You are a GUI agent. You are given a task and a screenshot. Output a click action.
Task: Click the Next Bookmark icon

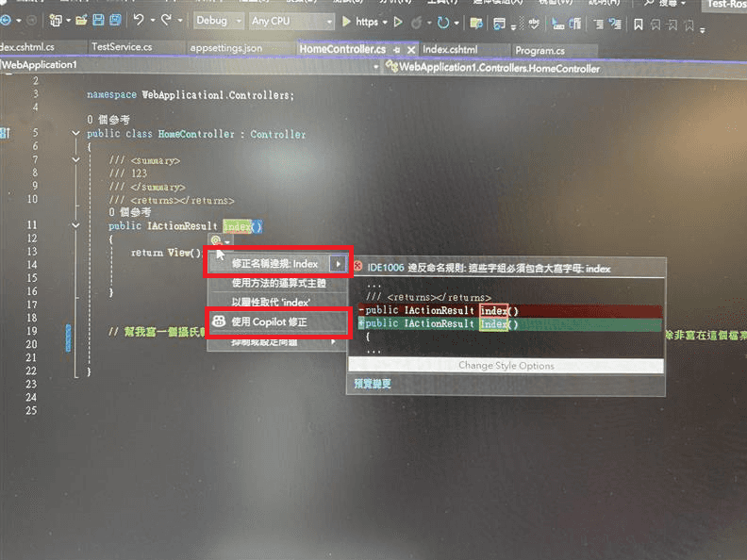pyautogui.click(x=672, y=25)
